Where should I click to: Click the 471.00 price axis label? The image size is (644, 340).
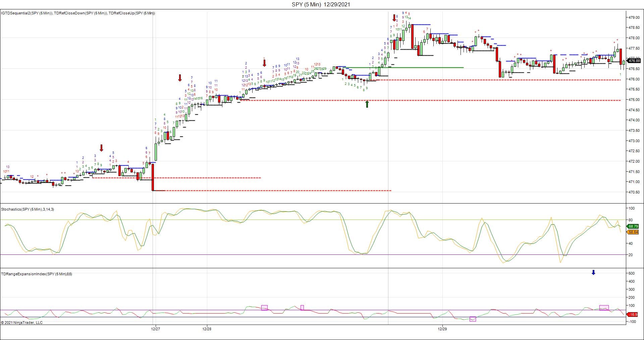[x=634, y=182]
